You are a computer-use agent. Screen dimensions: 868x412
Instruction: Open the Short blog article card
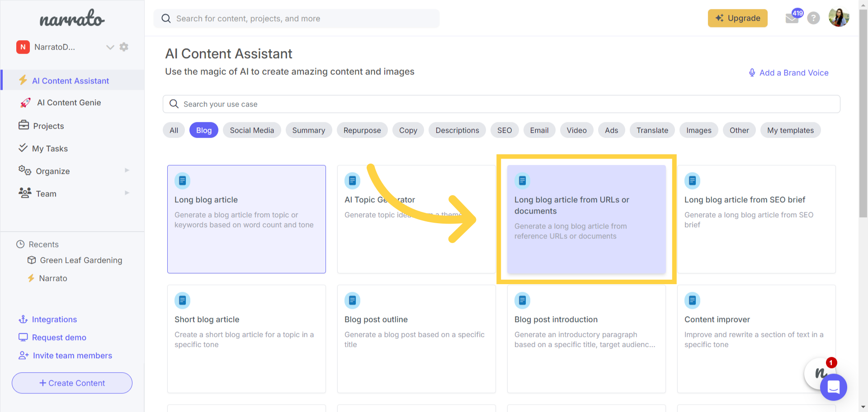[246, 339]
